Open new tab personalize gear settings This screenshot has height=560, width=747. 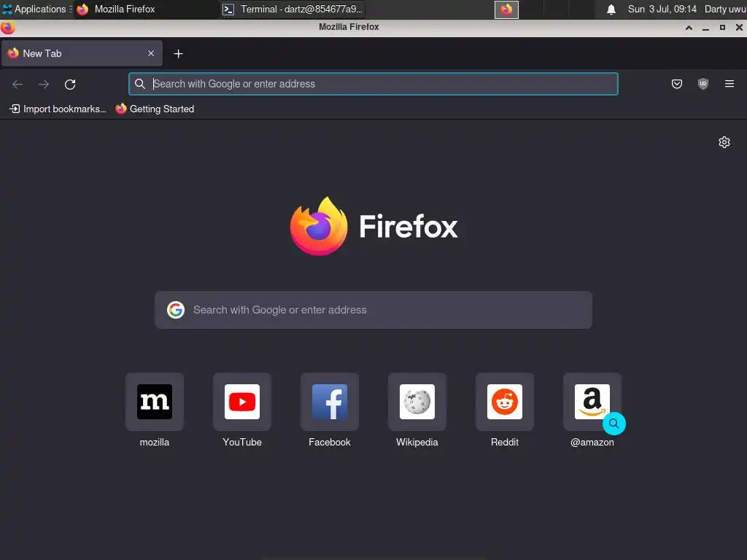724,142
